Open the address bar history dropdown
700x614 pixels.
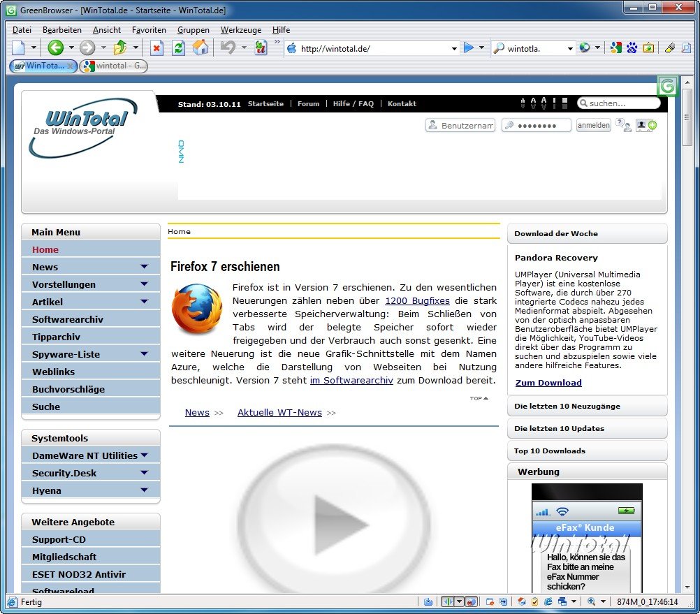pyautogui.click(x=453, y=47)
